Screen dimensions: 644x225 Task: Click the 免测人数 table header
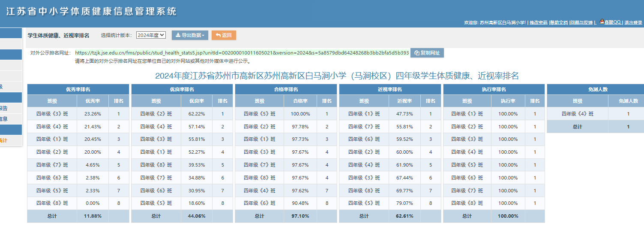(x=598, y=89)
